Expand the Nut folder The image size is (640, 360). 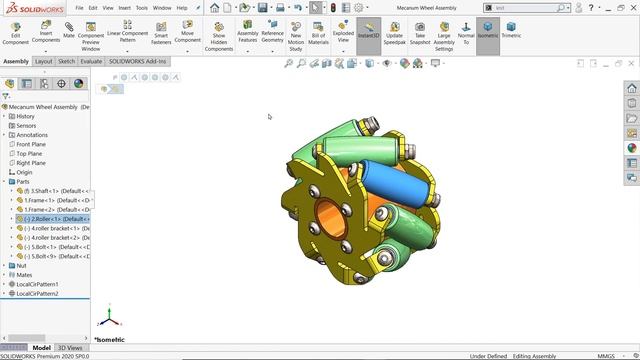coord(4,266)
